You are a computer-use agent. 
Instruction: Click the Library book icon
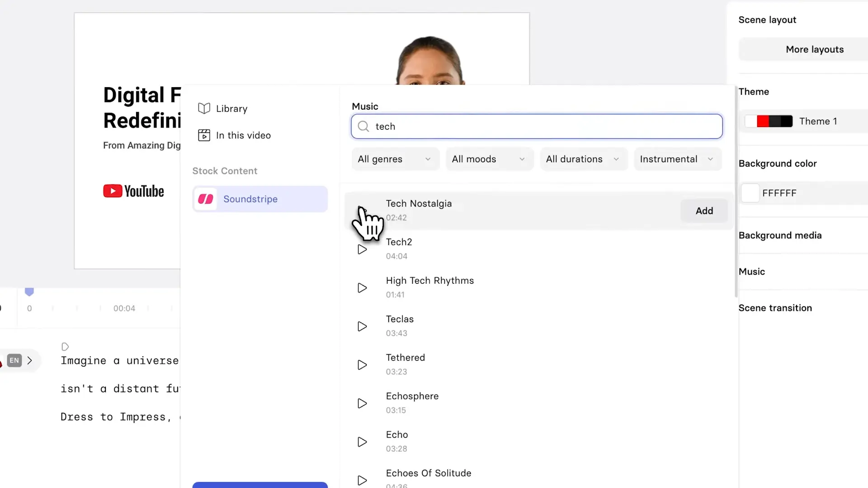pyautogui.click(x=204, y=108)
